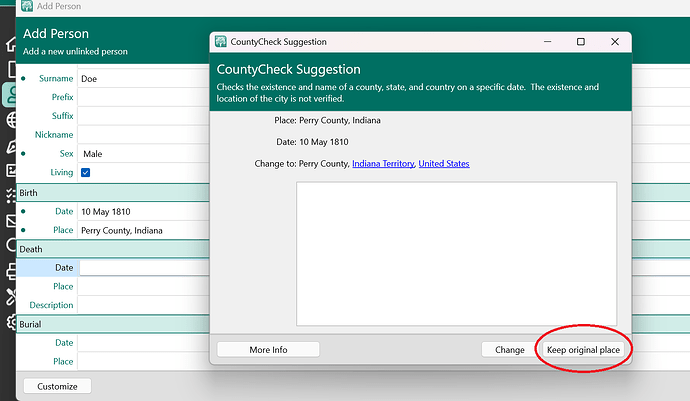Open the Indiana Territory link
690x401 pixels.
click(383, 164)
